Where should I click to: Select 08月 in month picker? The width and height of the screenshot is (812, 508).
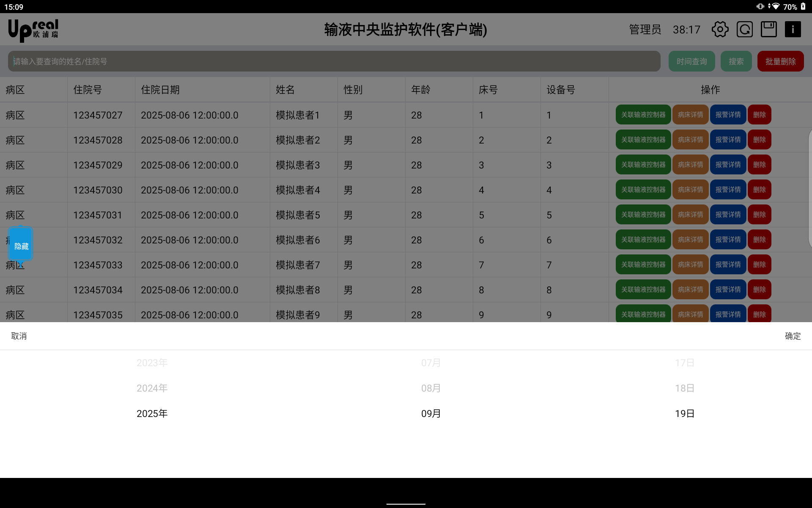pos(431,388)
